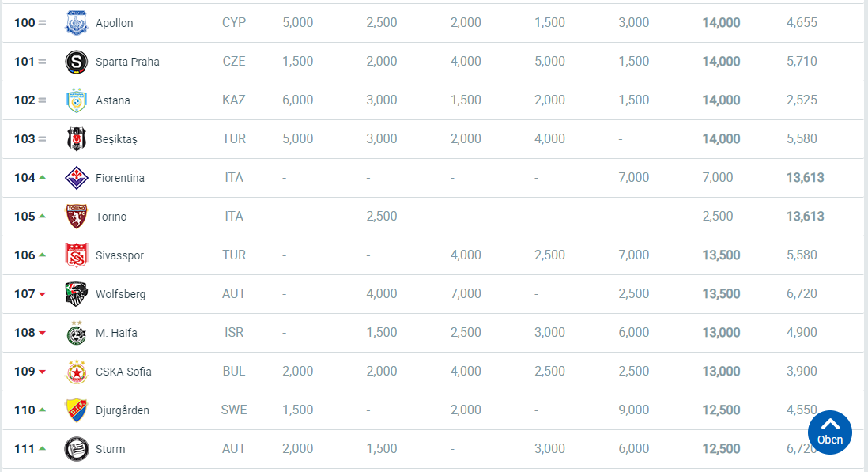Click the Astana club crest
This screenshot has height=472, width=868.
77,100
